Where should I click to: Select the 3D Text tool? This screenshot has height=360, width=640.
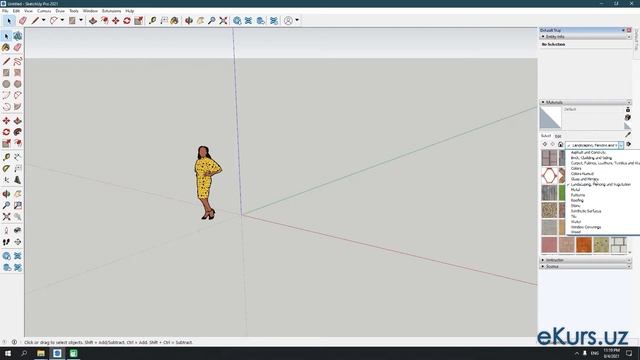(x=18, y=180)
